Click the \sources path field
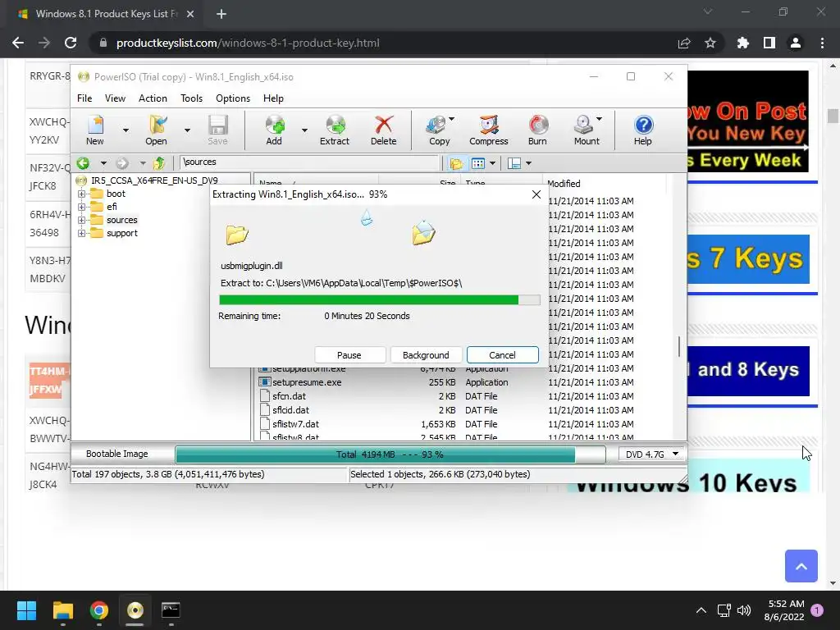This screenshot has width=840, height=630. coord(309,162)
